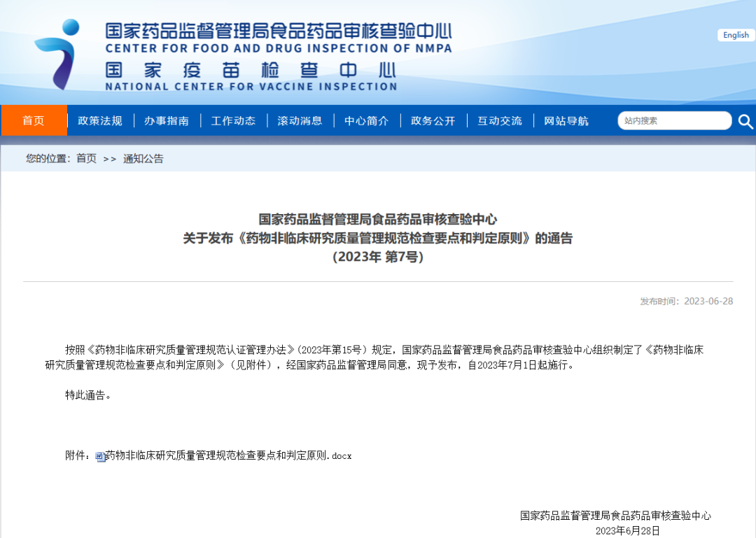Open the 滚动消息 menu item
Viewport: 756px width, 538px height.
tap(300, 120)
